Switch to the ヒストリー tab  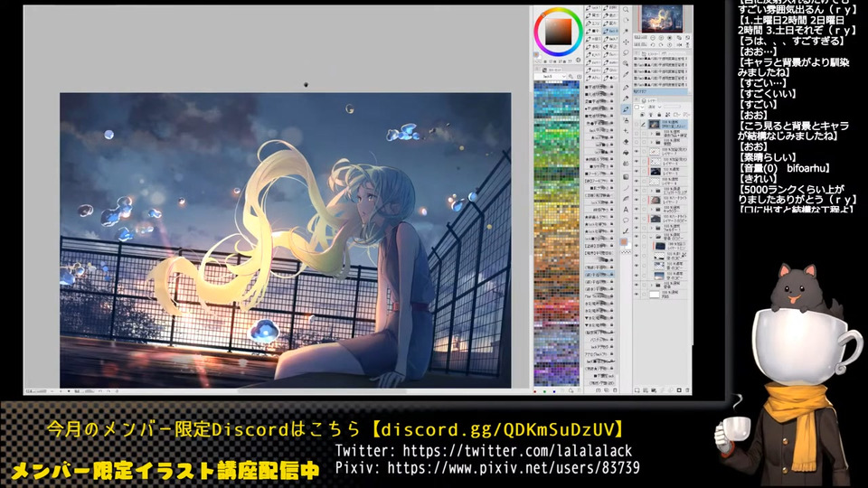tap(649, 53)
